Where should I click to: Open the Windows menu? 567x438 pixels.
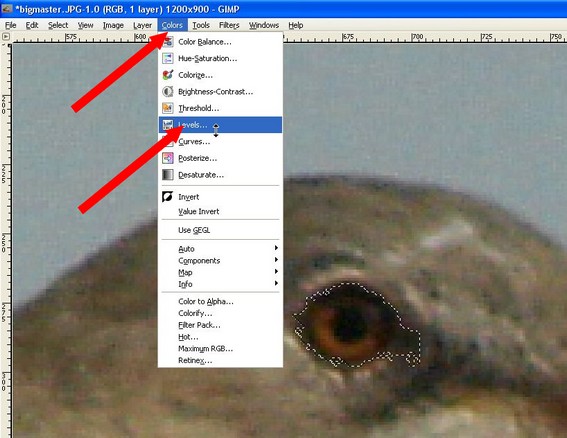[264, 25]
